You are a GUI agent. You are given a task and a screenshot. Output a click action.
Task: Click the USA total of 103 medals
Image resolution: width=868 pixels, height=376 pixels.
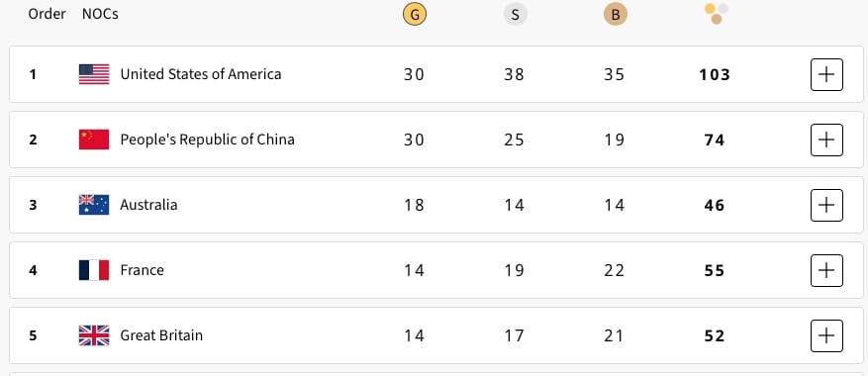pyautogui.click(x=715, y=75)
